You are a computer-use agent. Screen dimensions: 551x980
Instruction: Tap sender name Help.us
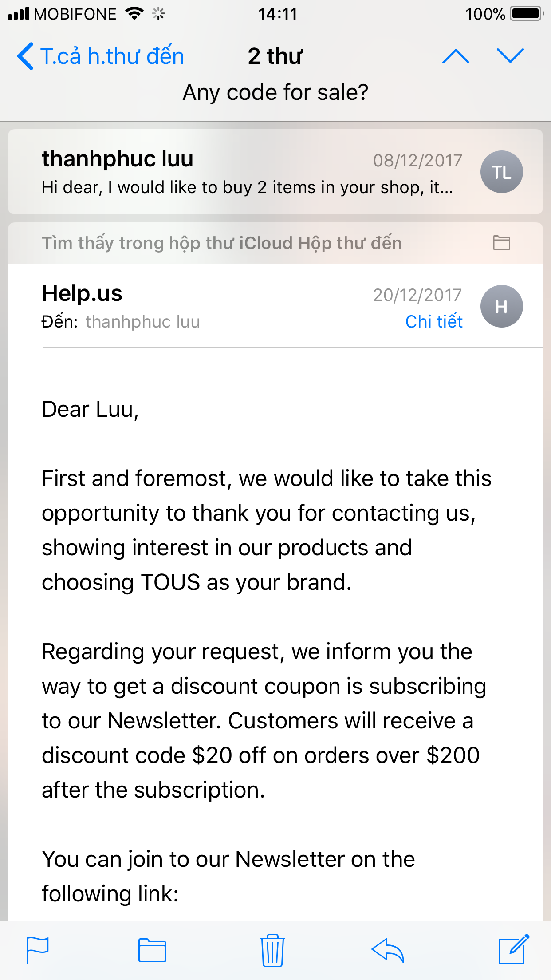82,293
